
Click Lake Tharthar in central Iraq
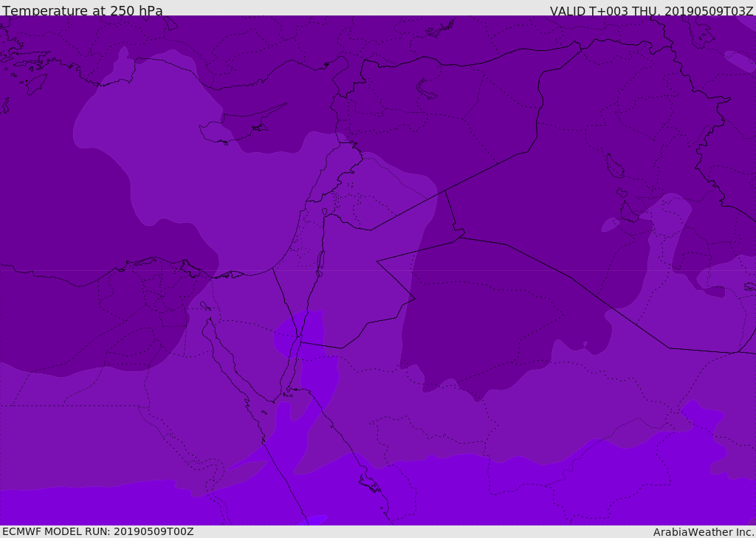pos(614,166)
